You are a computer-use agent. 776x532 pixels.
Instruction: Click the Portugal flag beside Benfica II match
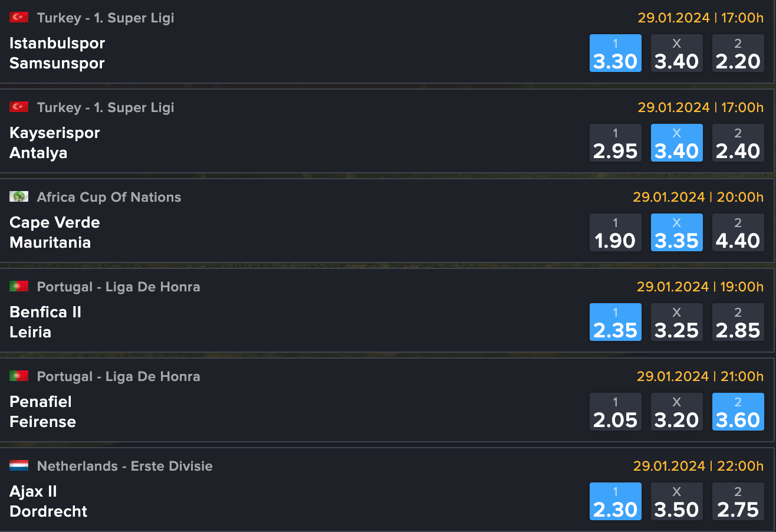pyautogui.click(x=18, y=286)
